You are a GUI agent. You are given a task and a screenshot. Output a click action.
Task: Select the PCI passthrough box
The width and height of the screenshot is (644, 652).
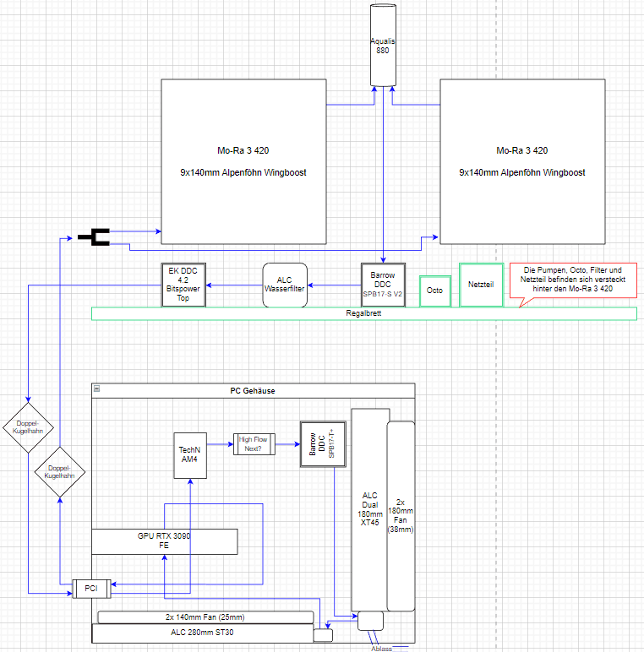pos(91,589)
